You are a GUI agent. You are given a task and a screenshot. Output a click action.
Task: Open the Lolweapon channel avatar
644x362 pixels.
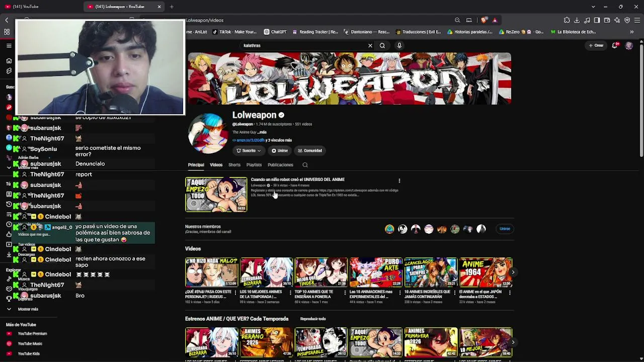(208, 133)
